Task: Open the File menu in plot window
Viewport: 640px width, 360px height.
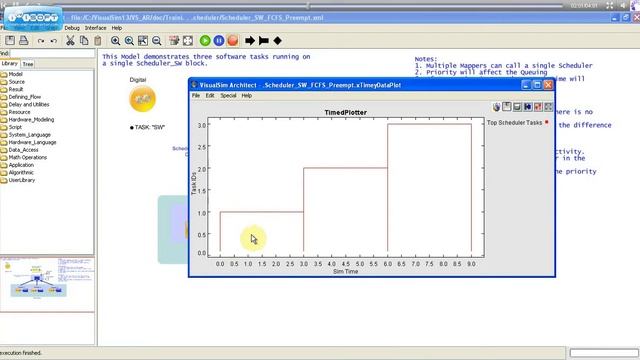Action: tap(196, 96)
